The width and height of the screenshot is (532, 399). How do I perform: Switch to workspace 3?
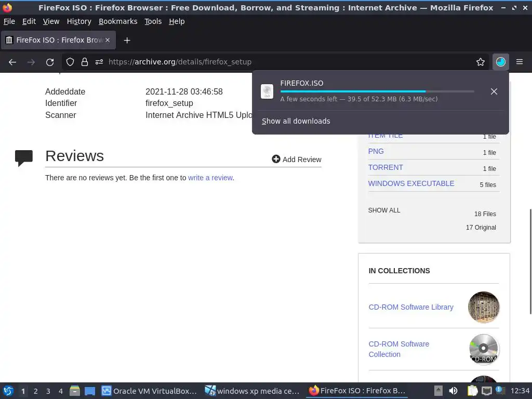48,391
